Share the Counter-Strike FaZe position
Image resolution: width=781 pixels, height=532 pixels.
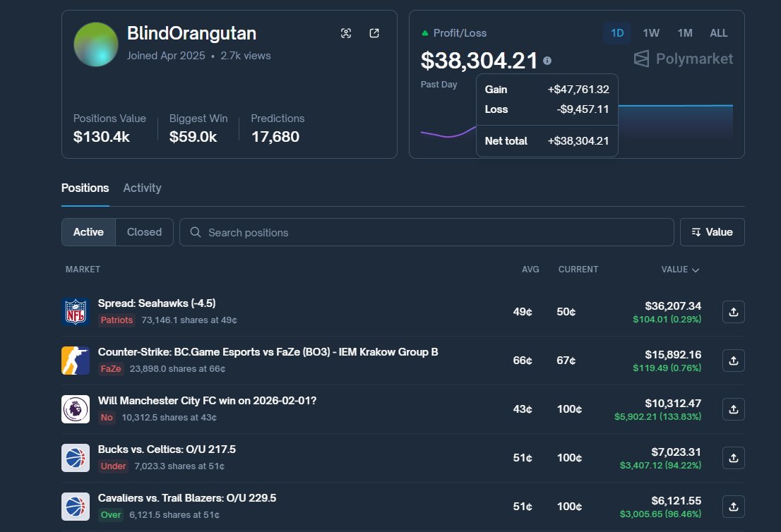pos(733,361)
